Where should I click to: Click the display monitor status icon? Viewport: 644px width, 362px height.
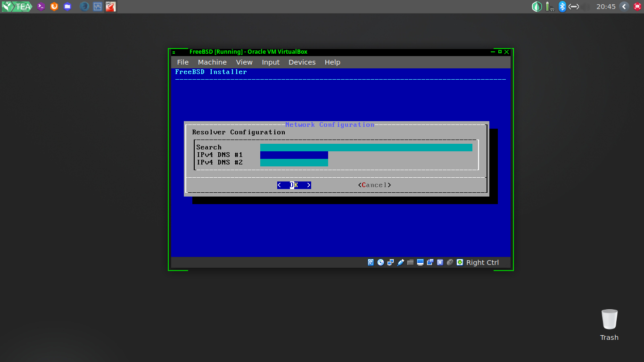coord(420,263)
